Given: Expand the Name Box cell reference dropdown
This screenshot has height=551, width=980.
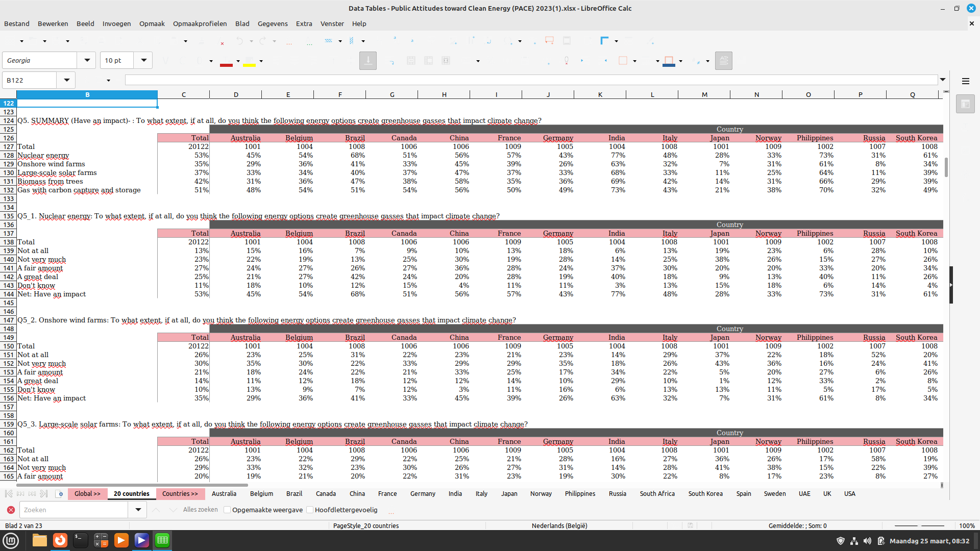Looking at the screenshot, I should click(x=66, y=80).
